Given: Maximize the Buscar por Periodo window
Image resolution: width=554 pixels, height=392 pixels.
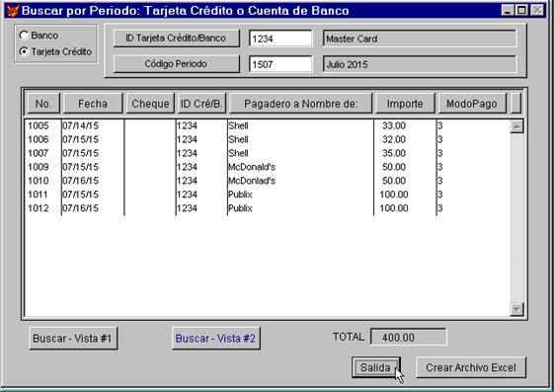Looking at the screenshot, I should pos(521,10).
